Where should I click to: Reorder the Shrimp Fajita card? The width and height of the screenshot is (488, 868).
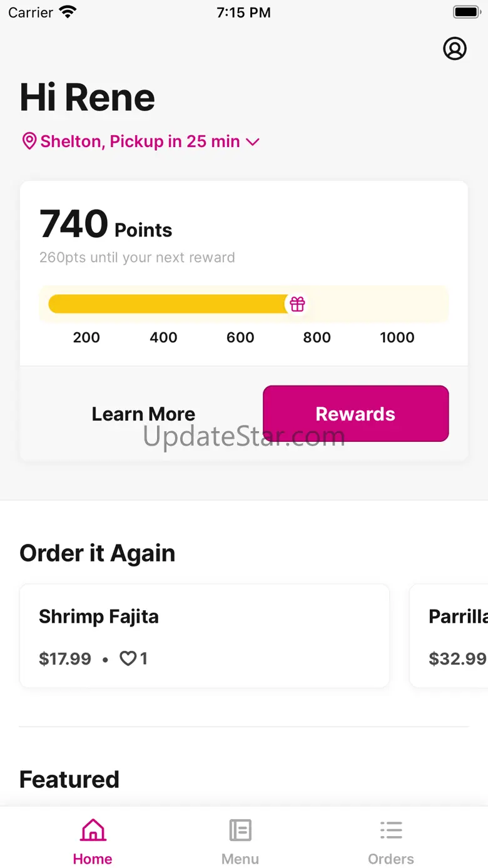[x=205, y=636]
